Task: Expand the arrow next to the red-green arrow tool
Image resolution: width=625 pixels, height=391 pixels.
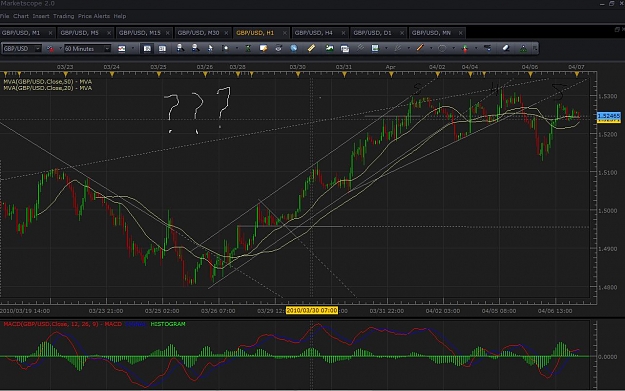Action: (x=476, y=49)
